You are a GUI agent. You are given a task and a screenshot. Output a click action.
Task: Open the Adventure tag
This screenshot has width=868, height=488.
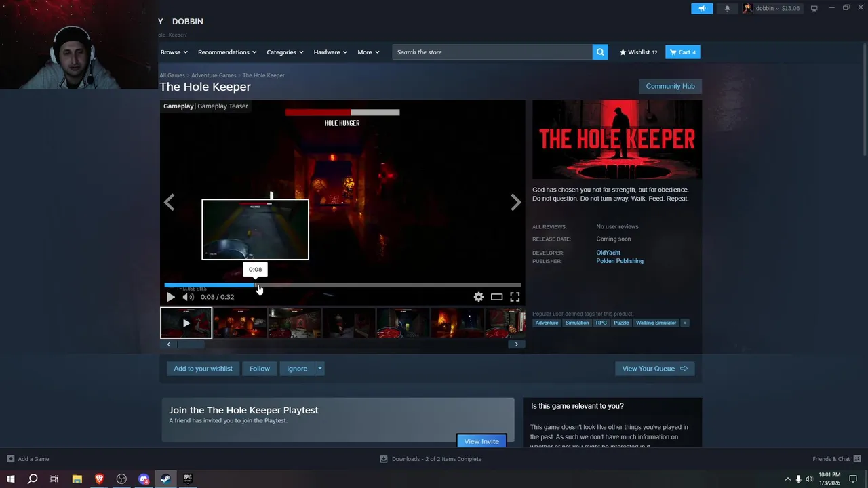547,323
